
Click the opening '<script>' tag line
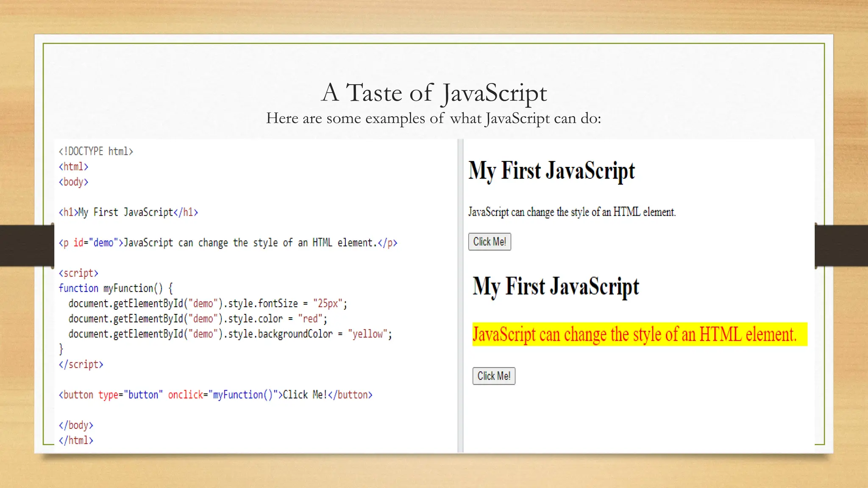coord(78,273)
